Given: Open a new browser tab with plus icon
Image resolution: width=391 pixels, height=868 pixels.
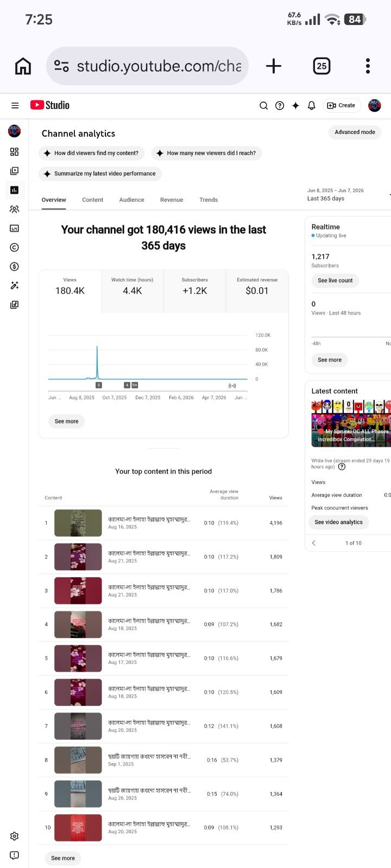Looking at the screenshot, I should pos(274,66).
